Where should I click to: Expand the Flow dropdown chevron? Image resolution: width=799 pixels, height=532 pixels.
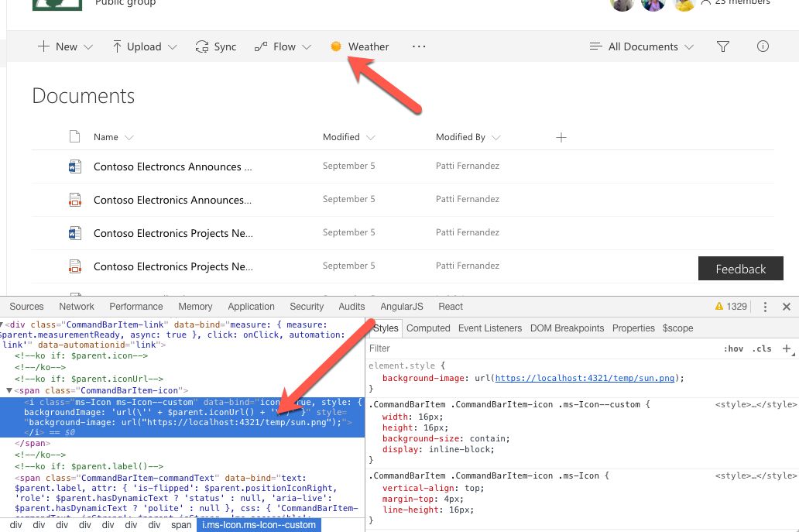(307, 47)
